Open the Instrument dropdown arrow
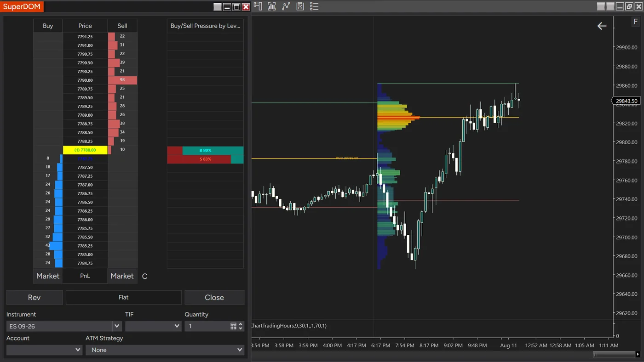 click(x=117, y=326)
